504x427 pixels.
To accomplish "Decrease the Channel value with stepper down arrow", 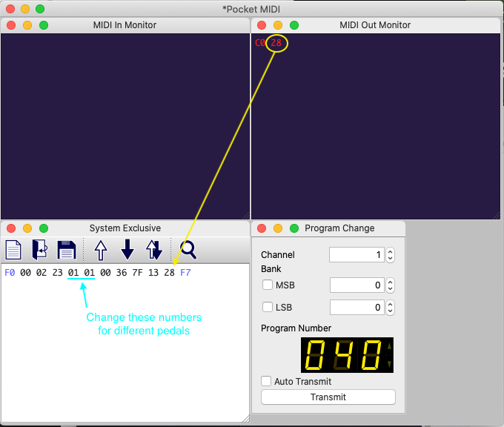I will pyautogui.click(x=390, y=259).
